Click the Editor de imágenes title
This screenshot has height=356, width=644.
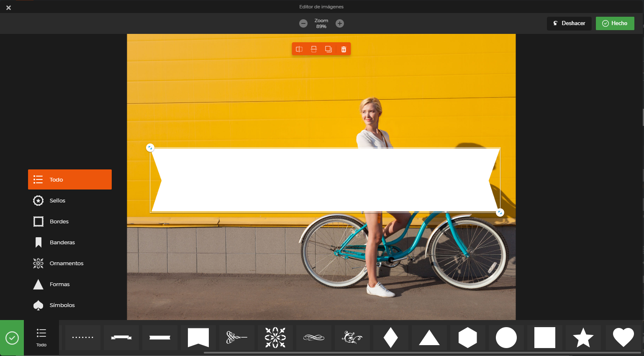tap(321, 7)
